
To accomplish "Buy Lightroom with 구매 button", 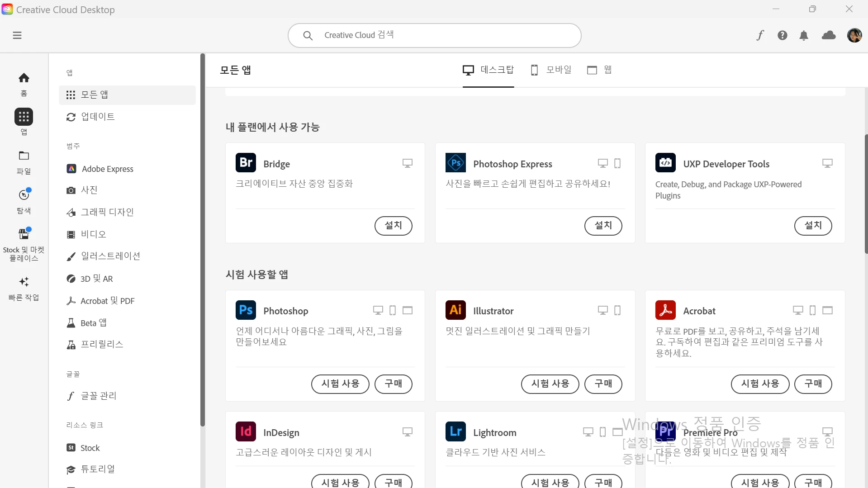I will coord(603,482).
